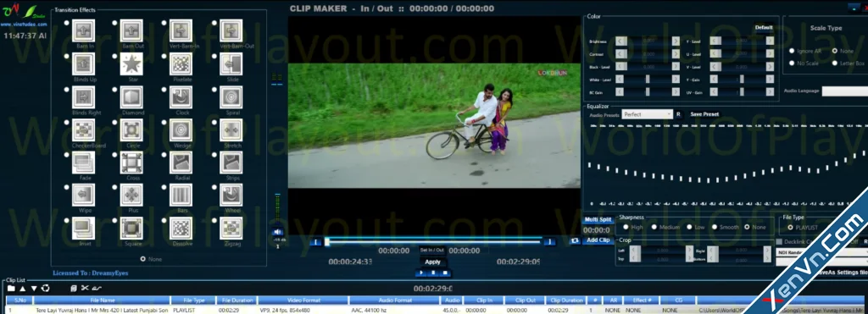
Task: Tick the Decklink checkbox
Action: pyautogui.click(x=780, y=241)
